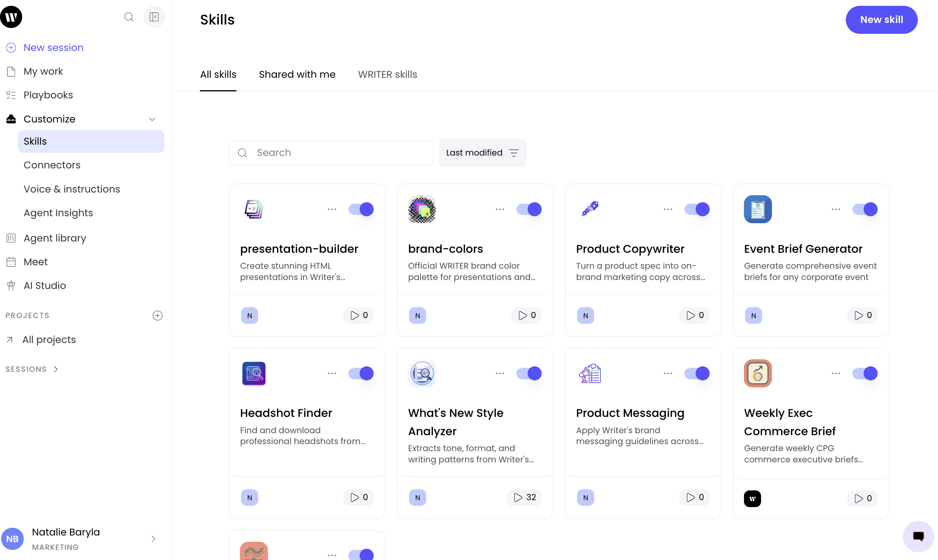The image size is (938, 560).
Task: Expand the Sessions section chevron
Action: pos(56,369)
